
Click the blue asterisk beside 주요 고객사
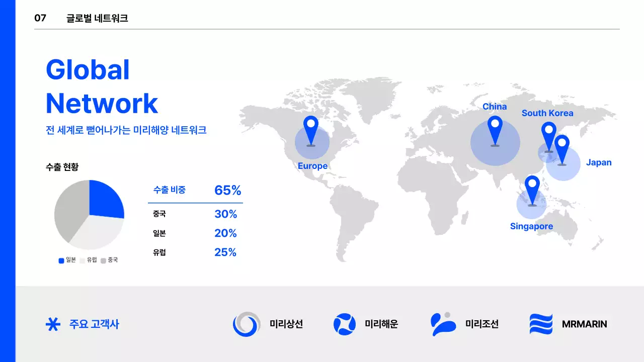click(52, 324)
